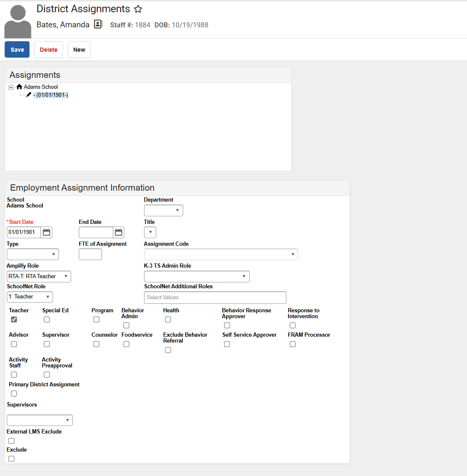Open the person summary card icon

click(x=98, y=24)
